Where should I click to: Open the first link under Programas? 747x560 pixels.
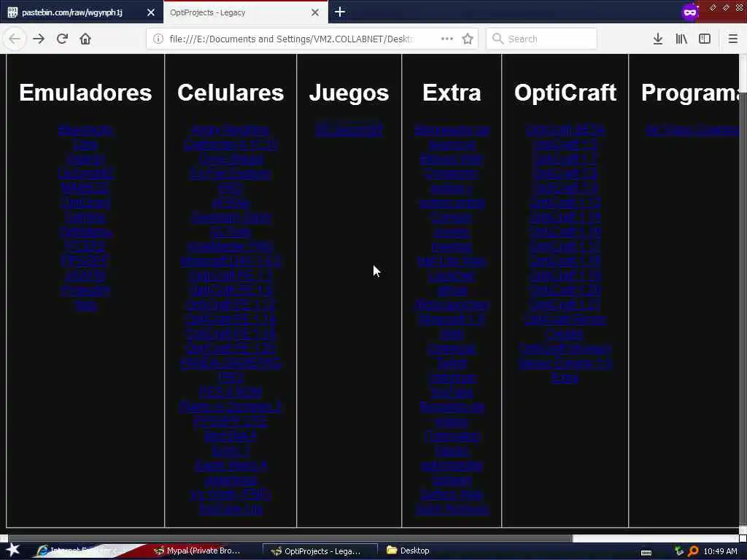pos(692,130)
